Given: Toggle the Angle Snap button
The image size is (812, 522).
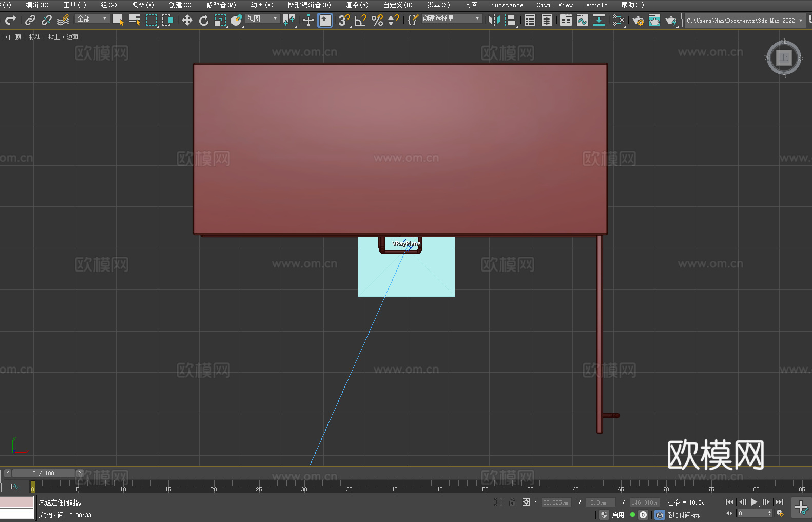Looking at the screenshot, I should tap(361, 20).
